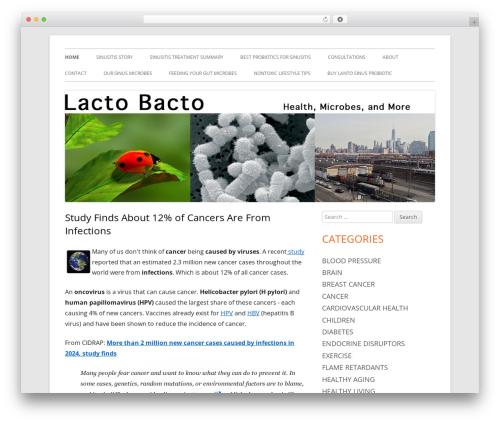Open Our Sinus Microbes page
The image size is (500, 423).
pos(128,73)
